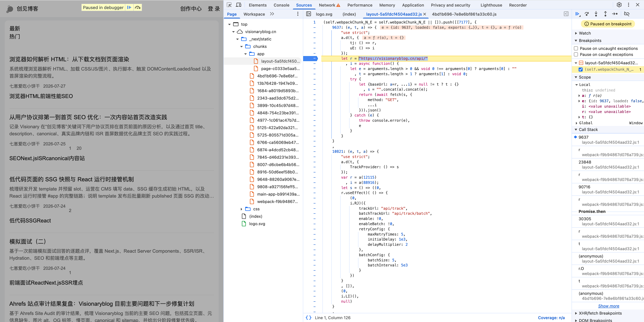Image resolution: width=644 pixels, height=322 pixels.
Task: Enable Pause on caught exceptions
Action: click(576, 55)
